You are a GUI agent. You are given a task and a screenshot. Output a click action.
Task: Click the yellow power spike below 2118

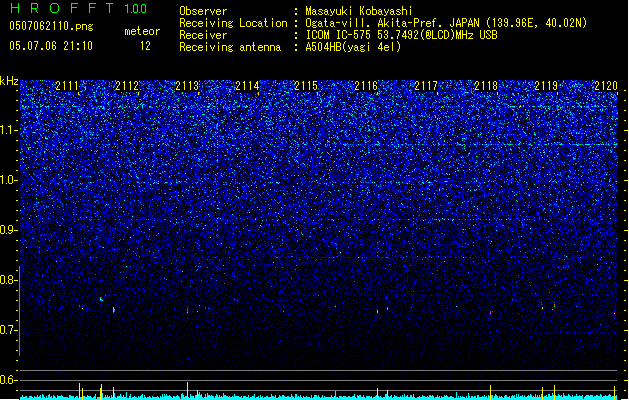491,392
